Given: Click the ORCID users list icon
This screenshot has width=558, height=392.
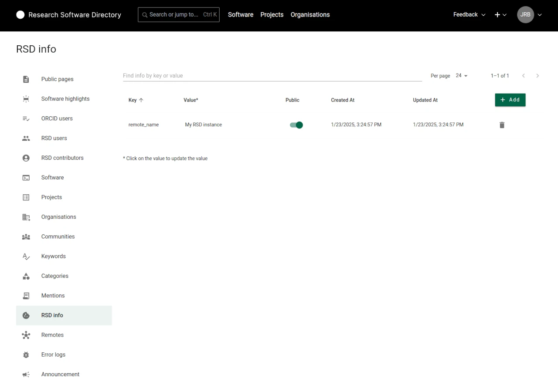Looking at the screenshot, I should (26, 118).
